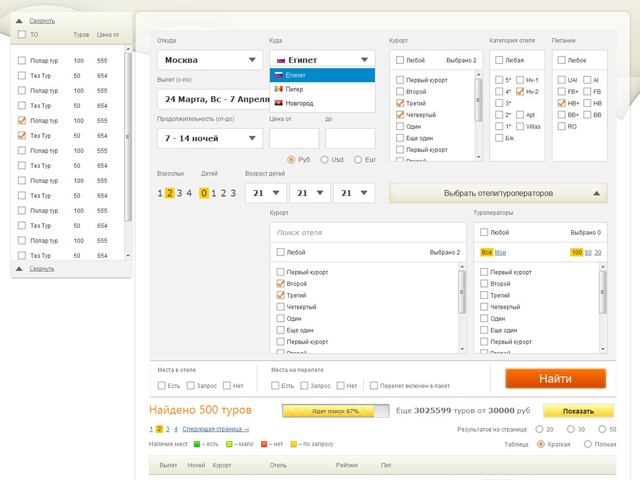Switch to the Все operators tab
The image size is (640, 480).
(487, 252)
